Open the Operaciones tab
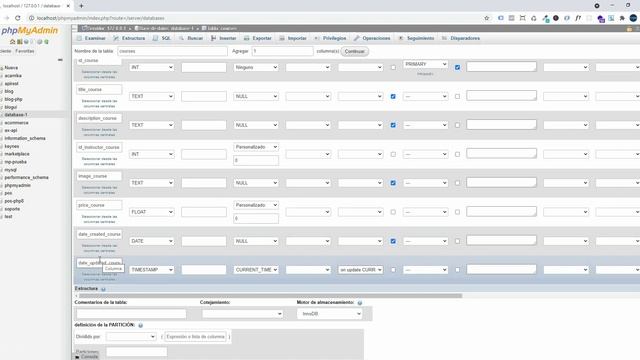Screen dimensions: 640x360 tap(372, 38)
